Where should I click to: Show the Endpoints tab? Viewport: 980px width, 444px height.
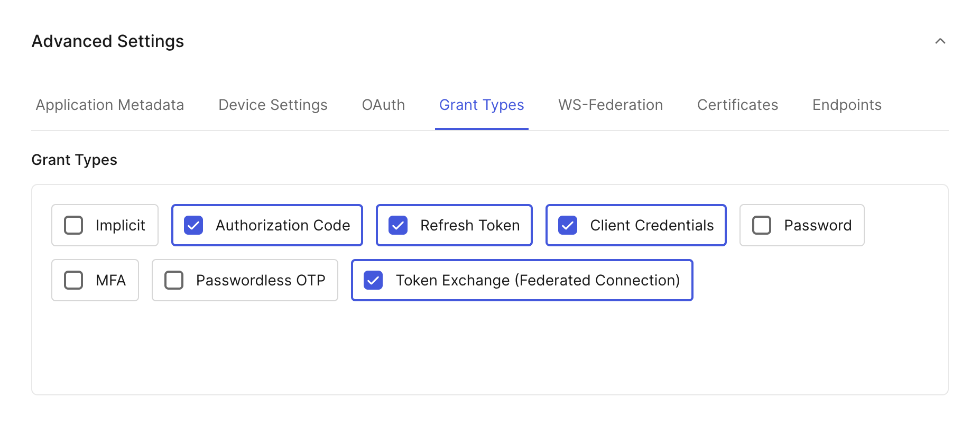[847, 105]
